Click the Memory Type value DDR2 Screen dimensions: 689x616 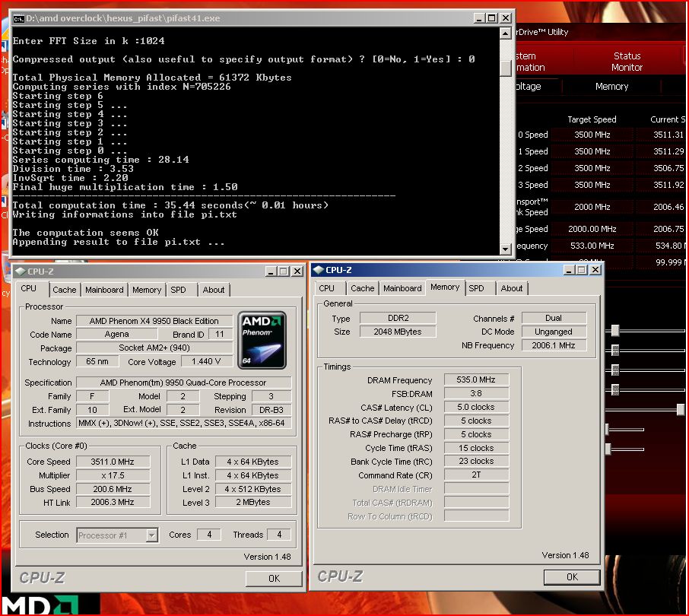coord(398,318)
